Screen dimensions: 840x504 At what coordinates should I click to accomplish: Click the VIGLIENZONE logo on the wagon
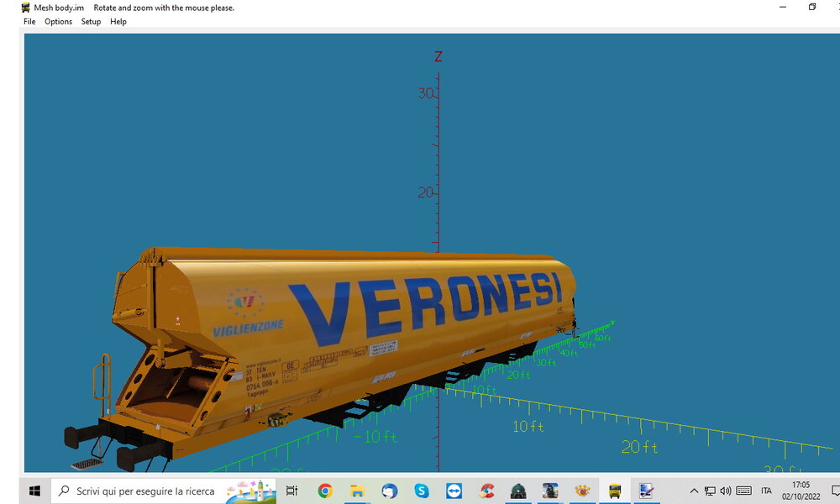(x=248, y=328)
